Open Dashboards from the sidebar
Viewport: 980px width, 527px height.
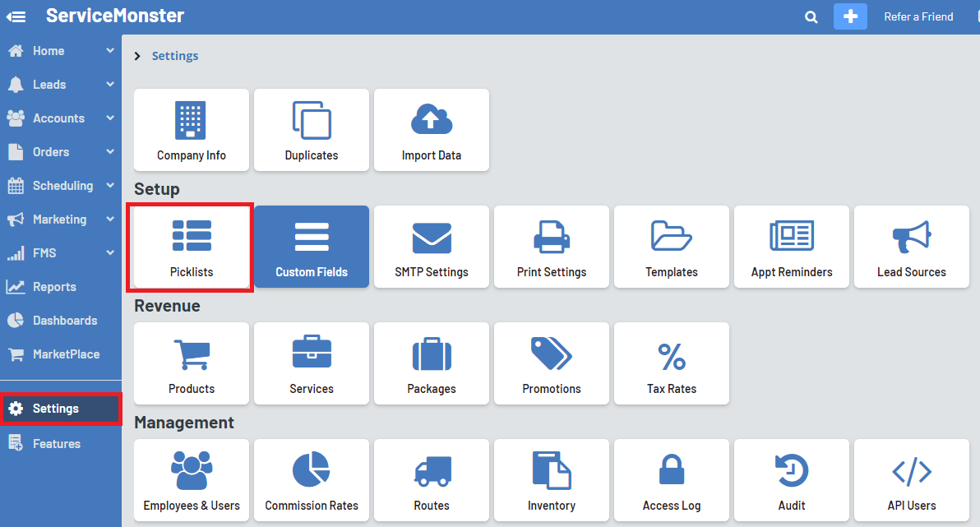(x=64, y=321)
